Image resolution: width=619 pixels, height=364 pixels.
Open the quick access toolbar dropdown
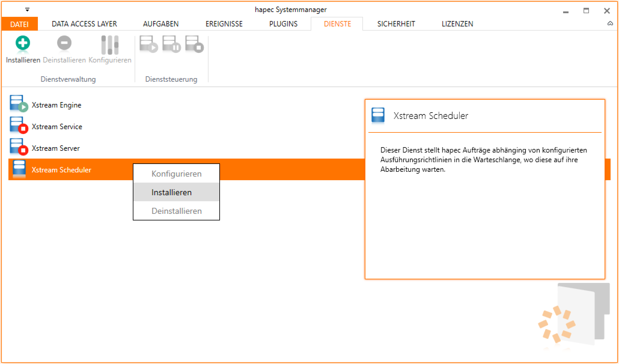pyautogui.click(x=27, y=10)
